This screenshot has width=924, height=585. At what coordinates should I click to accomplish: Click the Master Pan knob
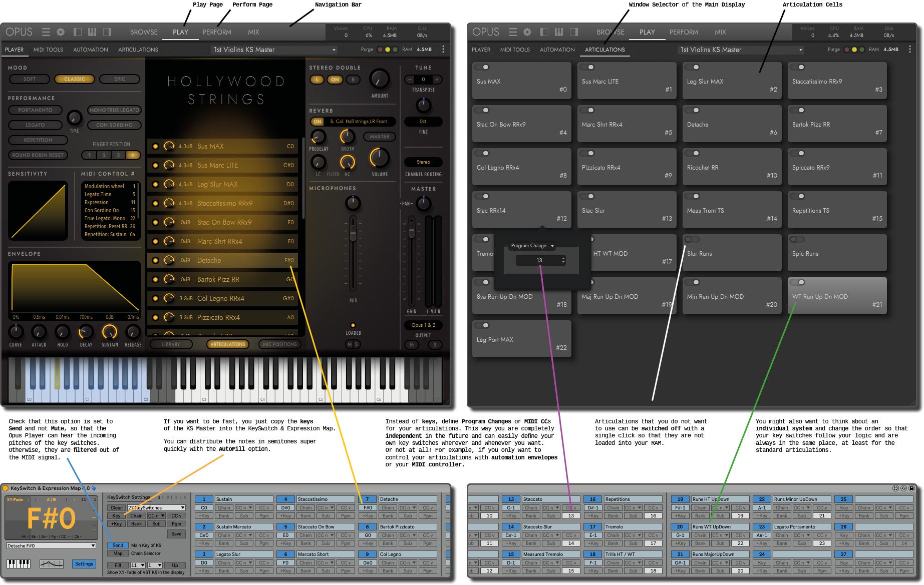click(424, 203)
